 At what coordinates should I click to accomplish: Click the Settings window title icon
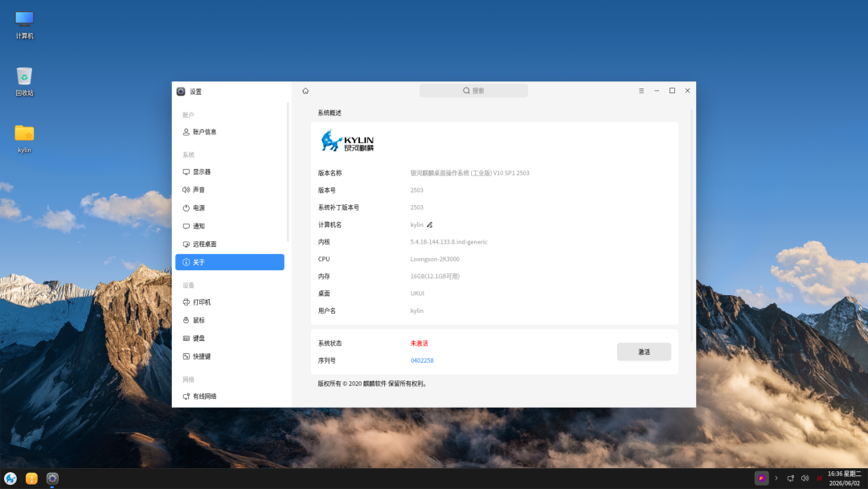pos(181,92)
